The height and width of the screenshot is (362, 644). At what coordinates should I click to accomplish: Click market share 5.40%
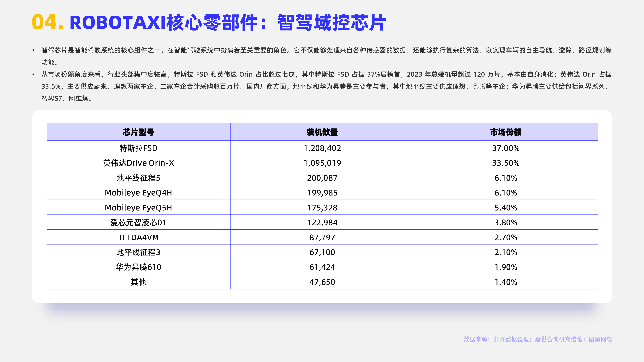pyautogui.click(x=506, y=208)
